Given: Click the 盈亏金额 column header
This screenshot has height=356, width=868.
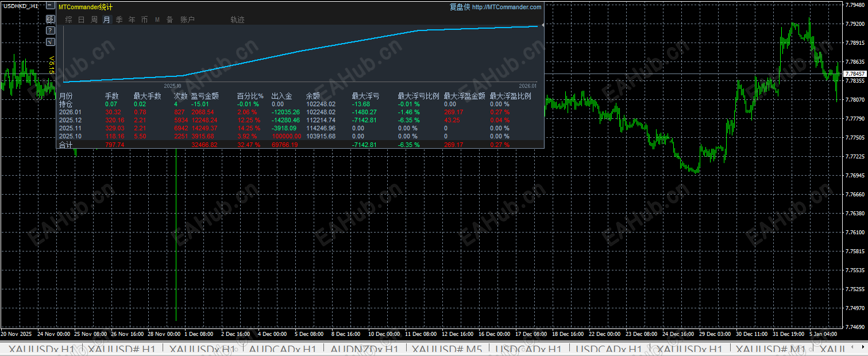Looking at the screenshot, I should [x=205, y=96].
